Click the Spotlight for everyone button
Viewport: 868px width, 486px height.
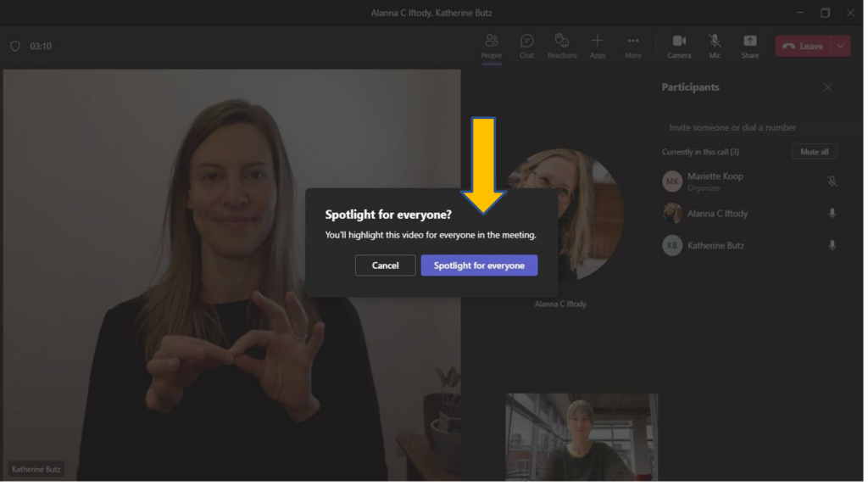(x=479, y=265)
